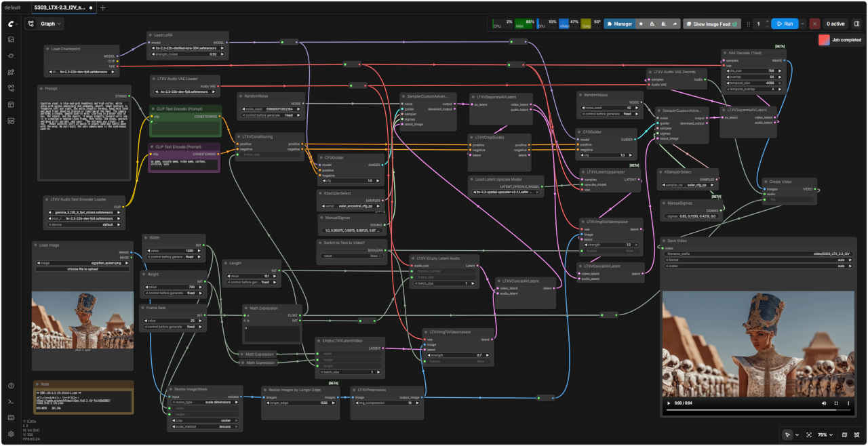This screenshot has width=868, height=446.
Task: Click the first model-unload icon after star
Action: (x=652, y=24)
